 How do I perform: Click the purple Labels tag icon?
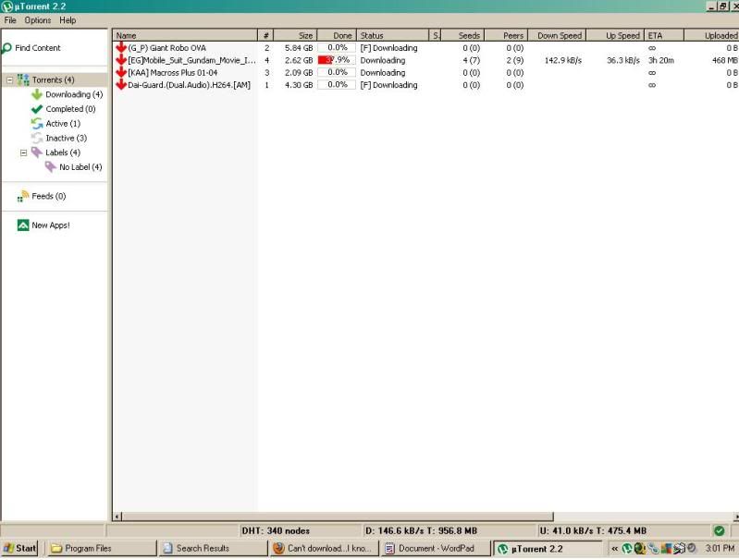tap(37, 152)
